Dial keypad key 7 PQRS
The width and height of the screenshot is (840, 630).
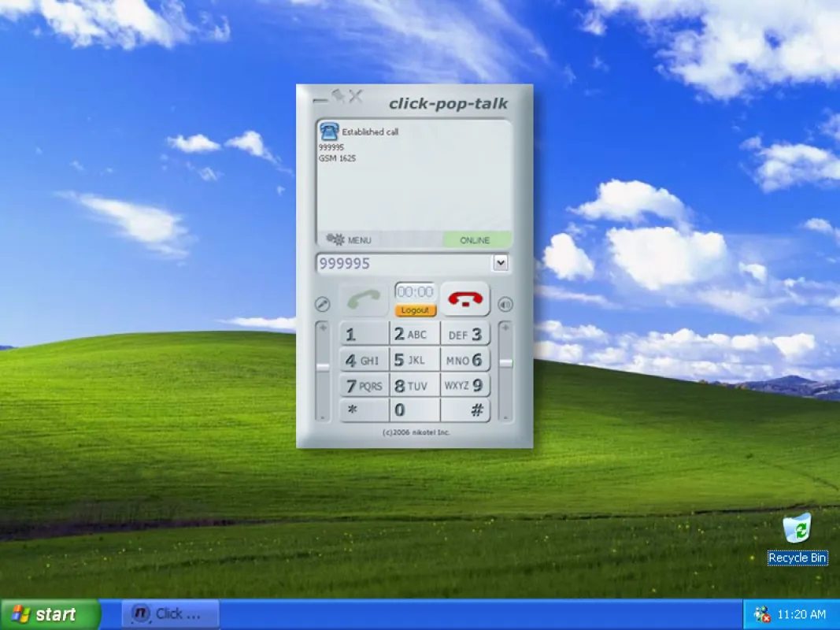click(364, 385)
